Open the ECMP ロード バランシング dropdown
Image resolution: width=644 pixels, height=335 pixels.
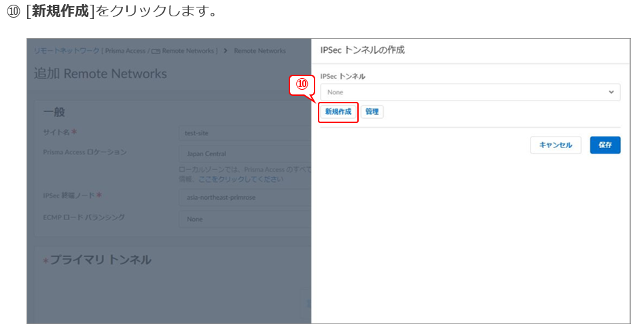245,219
